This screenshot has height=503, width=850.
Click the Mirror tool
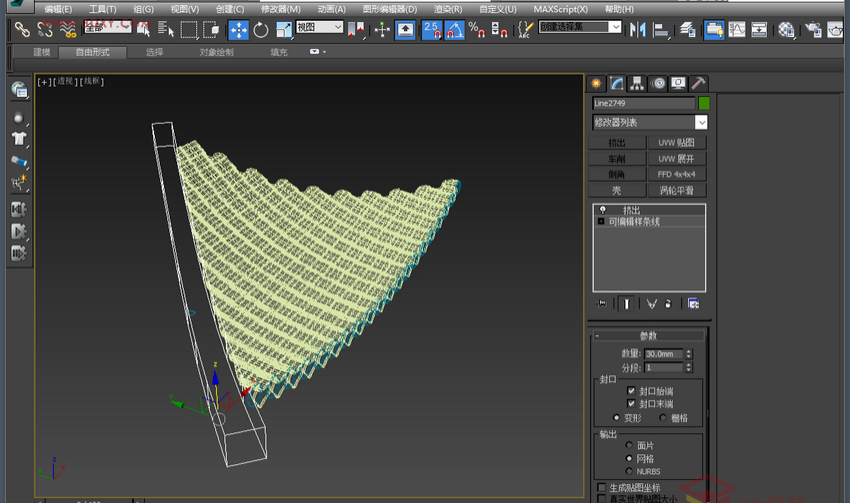click(638, 29)
